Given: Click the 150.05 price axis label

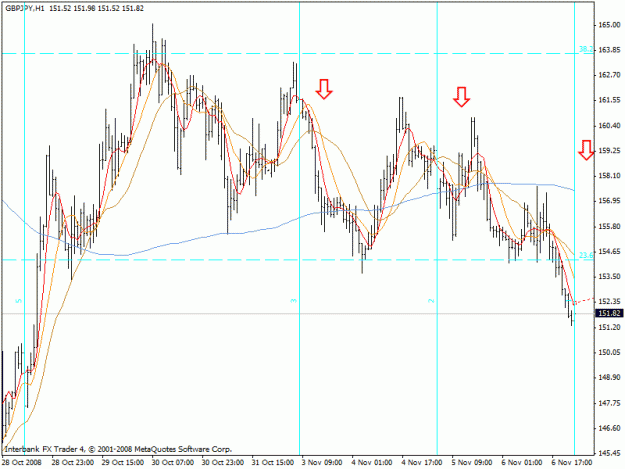Looking at the screenshot, I should click(x=609, y=352).
